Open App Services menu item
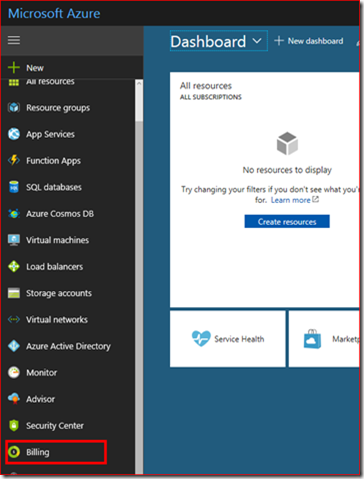The height and width of the screenshot is (479, 364). click(68, 134)
